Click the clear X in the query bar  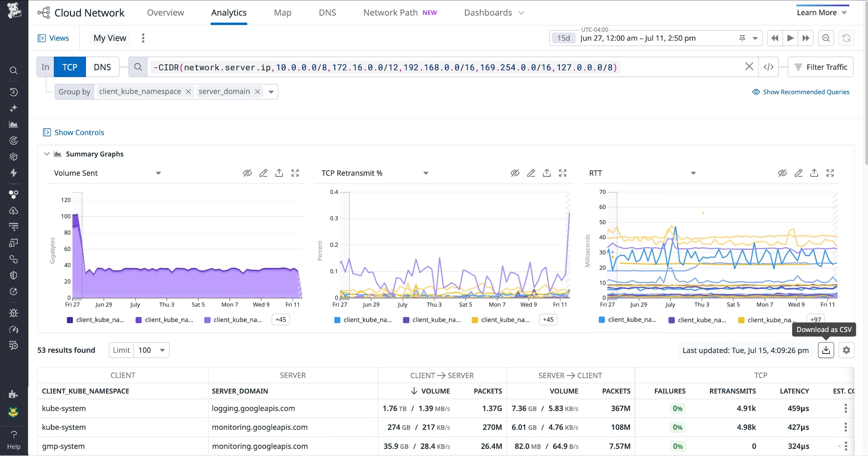[749, 67]
